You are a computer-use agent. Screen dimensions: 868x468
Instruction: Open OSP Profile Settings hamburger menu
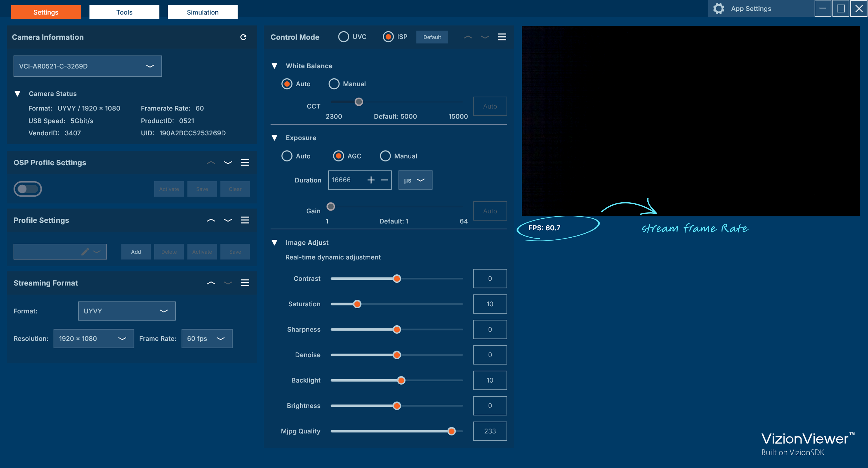[x=245, y=162]
